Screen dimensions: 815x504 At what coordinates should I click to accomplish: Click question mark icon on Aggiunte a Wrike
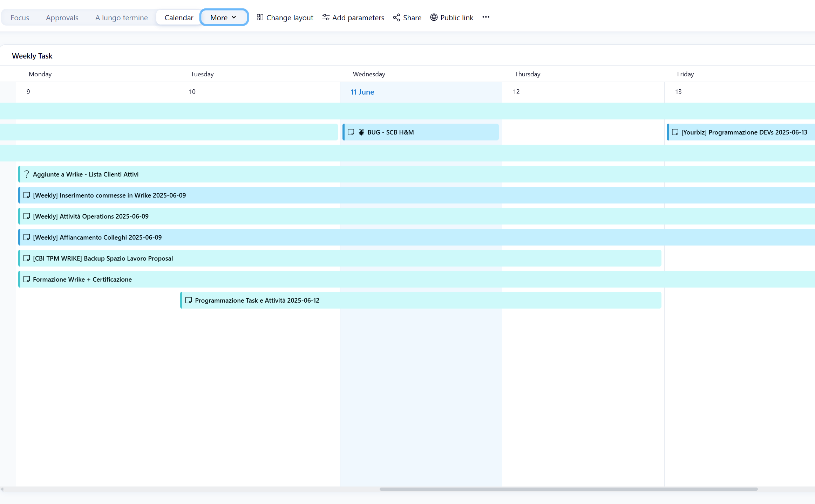27,174
